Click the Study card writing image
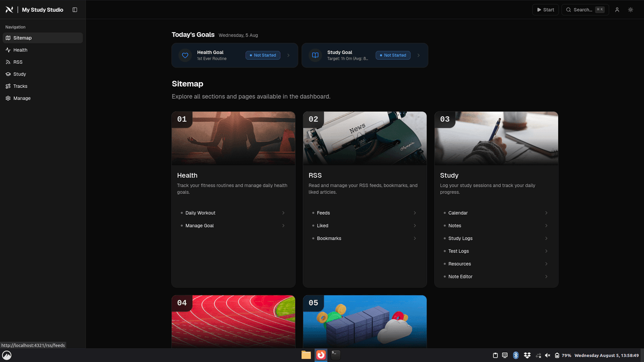Viewport: 644px width, 362px height. click(x=496, y=138)
